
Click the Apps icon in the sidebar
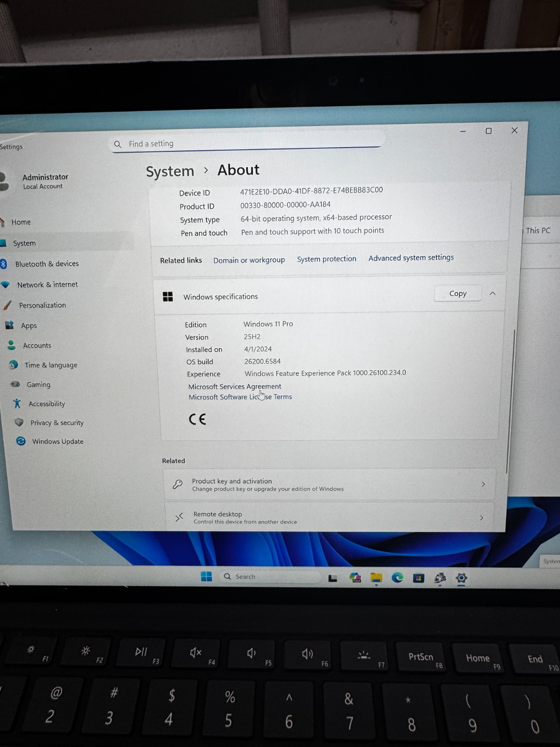[x=9, y=325]
